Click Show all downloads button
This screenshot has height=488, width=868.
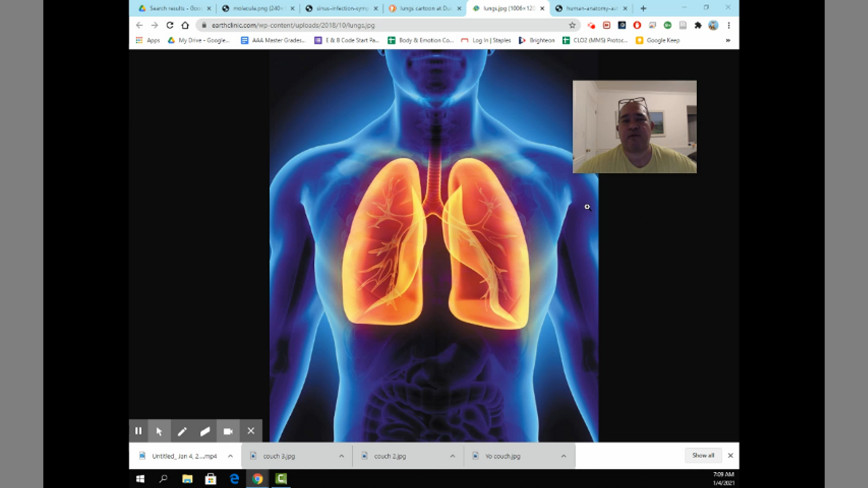(x=703, y=455)
